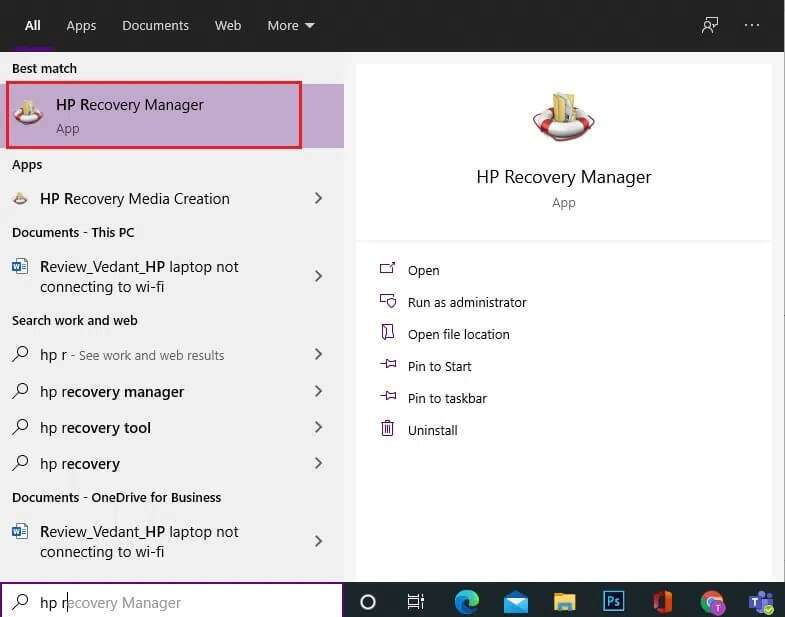This screenshot has width=785, height=617.
Task: Click Word icon of This PC document result
Action: click(x=20, y=266)
